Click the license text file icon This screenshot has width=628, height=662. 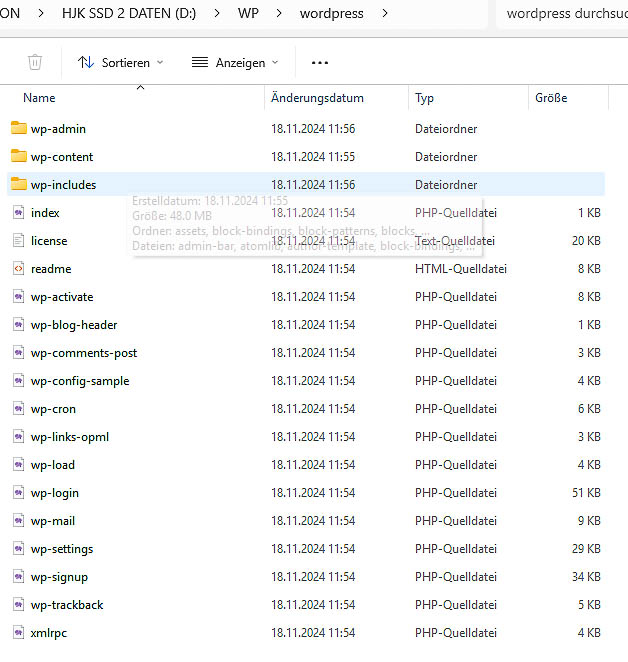point(19,240)
